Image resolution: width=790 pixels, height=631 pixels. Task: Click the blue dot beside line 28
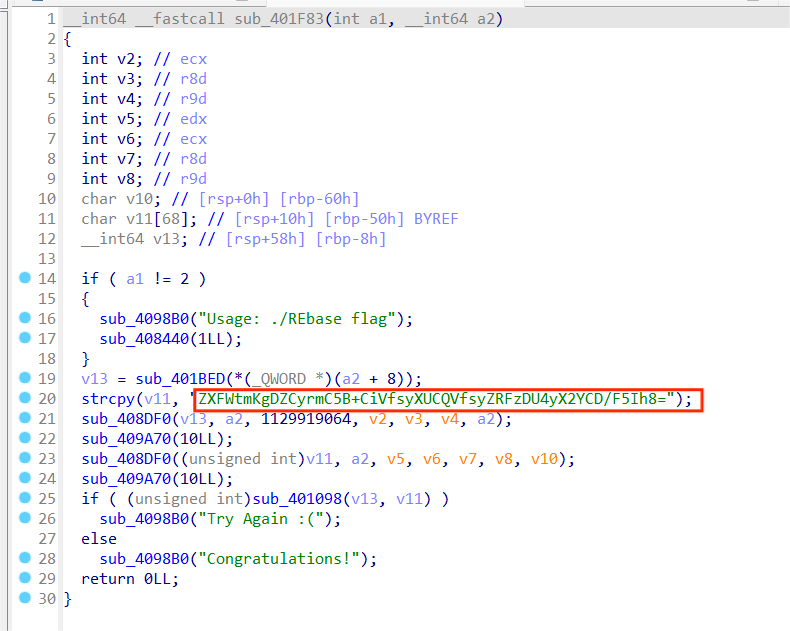coord(25,557)
